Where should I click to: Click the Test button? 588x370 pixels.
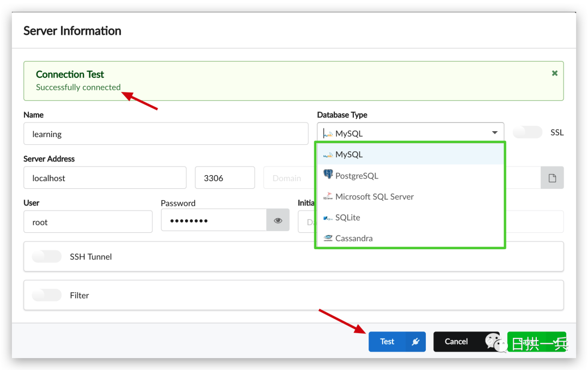(x=397, y=342)
